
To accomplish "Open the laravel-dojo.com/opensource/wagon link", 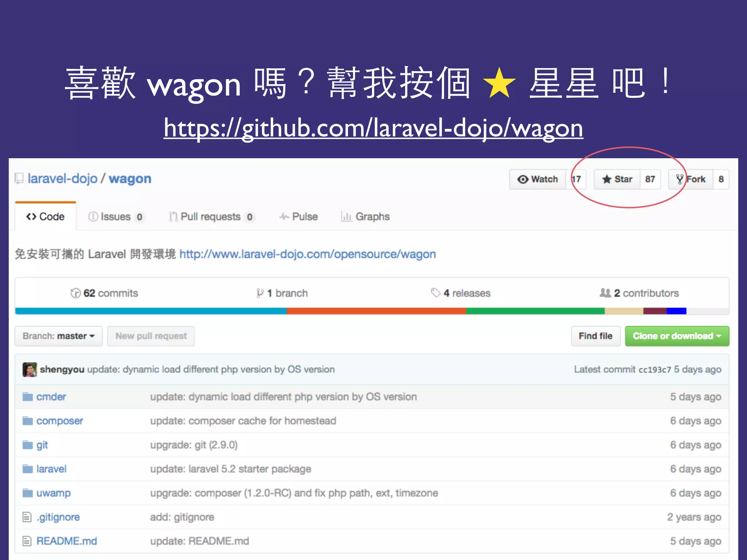I will tap(307, 254).
